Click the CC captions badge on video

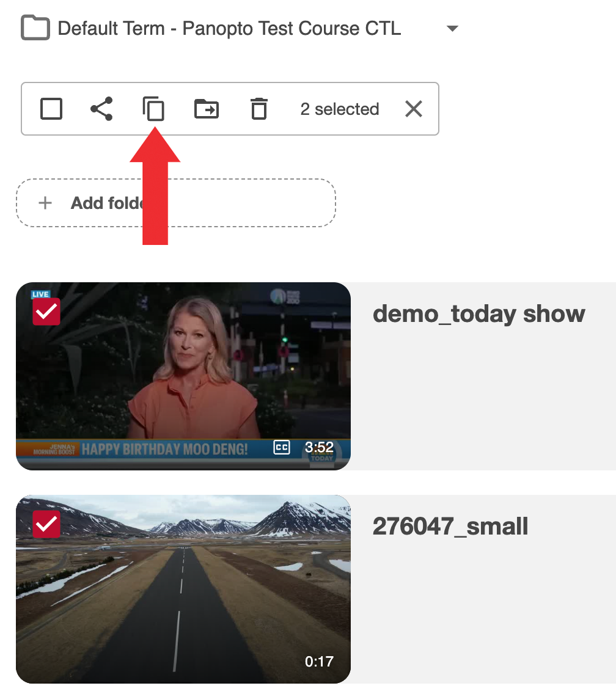click(x=282, y=448)
